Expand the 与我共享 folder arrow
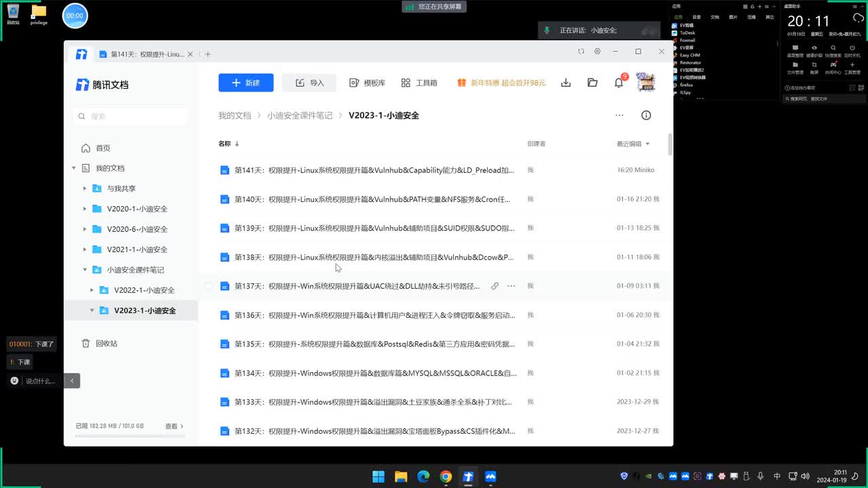The image size is (868, 488). (x=84, y=188)
